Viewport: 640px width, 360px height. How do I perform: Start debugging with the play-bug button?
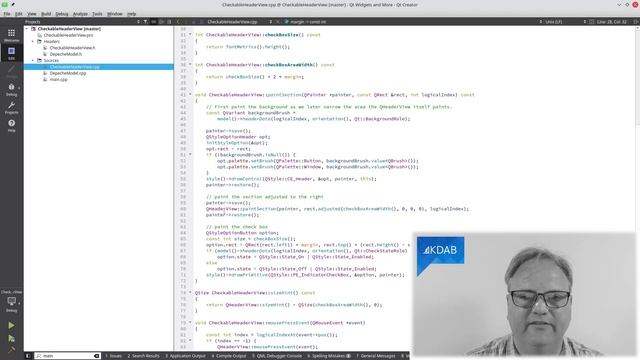[11, 338]
